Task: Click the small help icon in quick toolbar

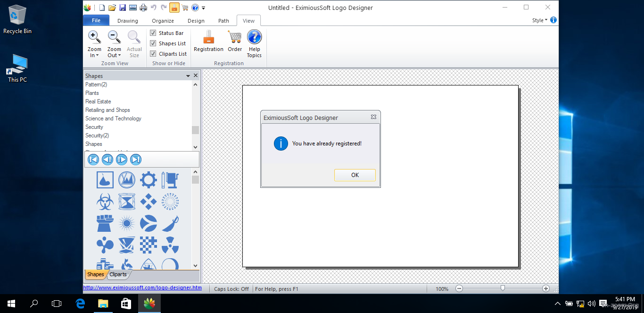Action: coord(195,8)
